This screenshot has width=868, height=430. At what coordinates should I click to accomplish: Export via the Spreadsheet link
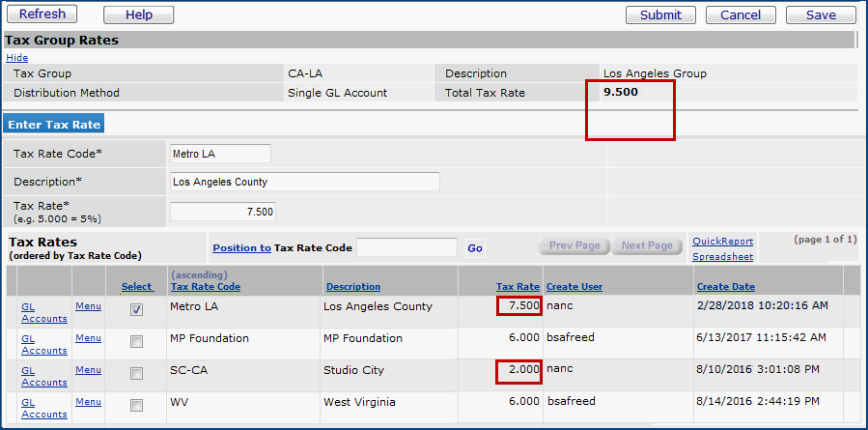click(722, 257)
